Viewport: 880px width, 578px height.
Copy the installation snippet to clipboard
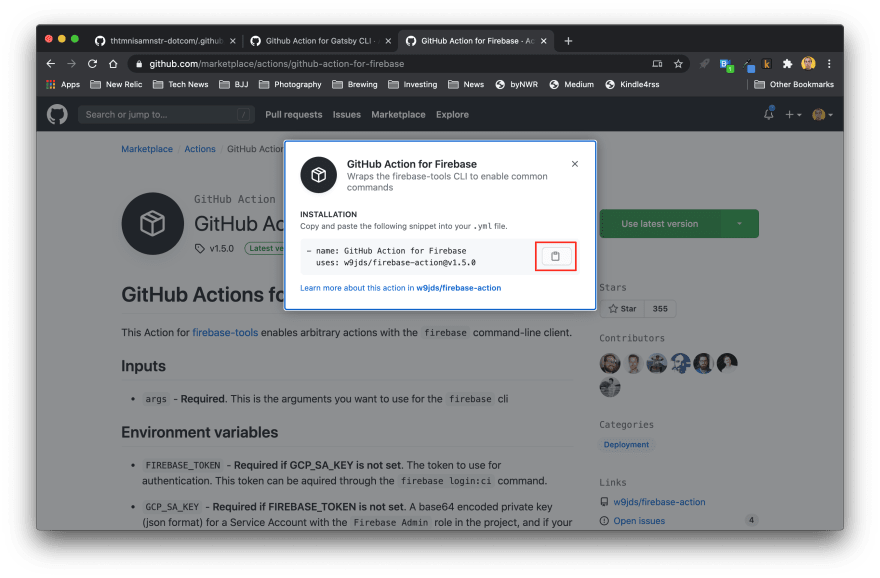coord(556,257)
